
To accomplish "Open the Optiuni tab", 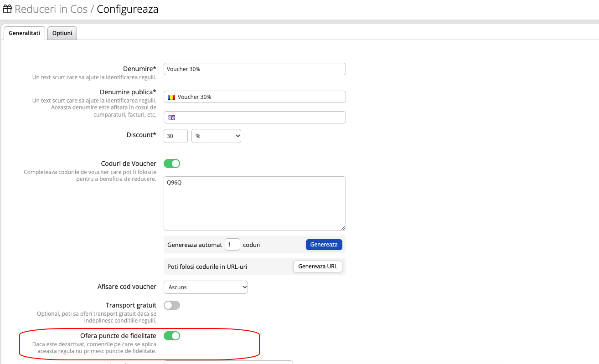I will tap(62, 33).
